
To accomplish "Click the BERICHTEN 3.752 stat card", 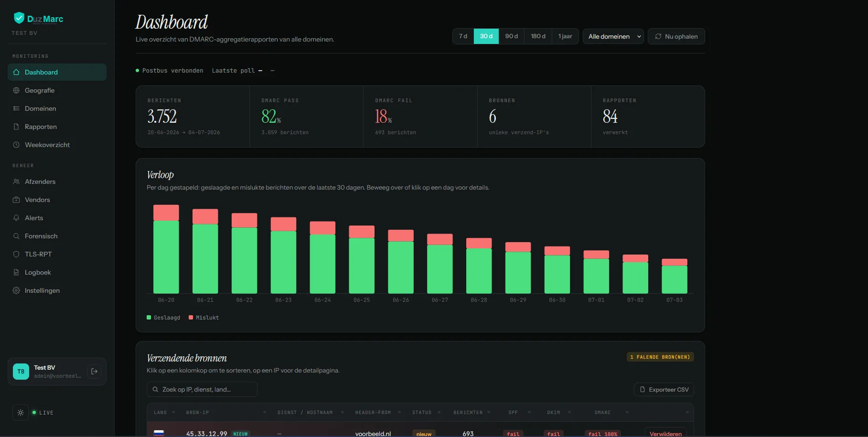I will pyautogui.click(x=193, y=117).
